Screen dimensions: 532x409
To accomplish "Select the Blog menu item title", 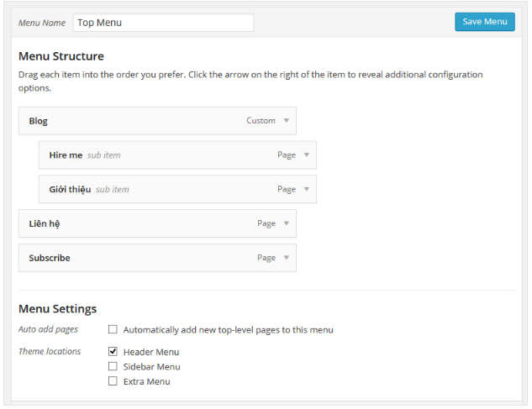I will point(39,121).
